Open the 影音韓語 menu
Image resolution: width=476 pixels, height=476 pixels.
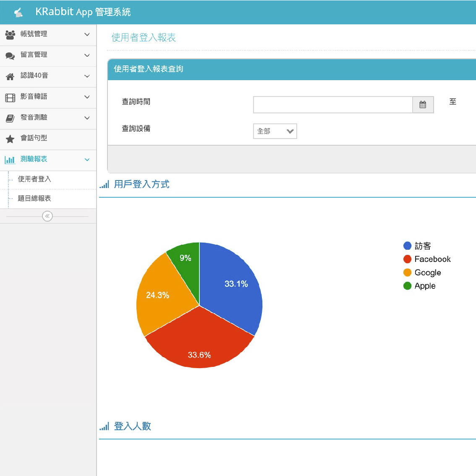(48, 97)
